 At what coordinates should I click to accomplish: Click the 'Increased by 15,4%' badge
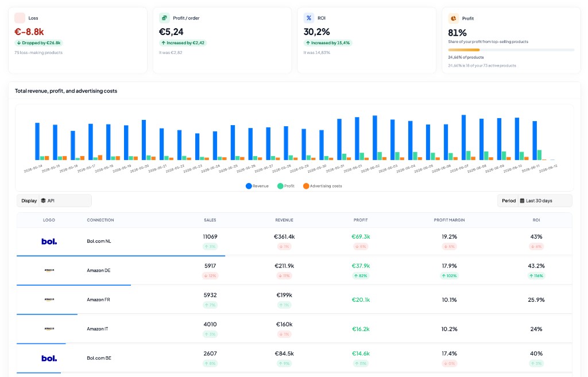(328, 42)
